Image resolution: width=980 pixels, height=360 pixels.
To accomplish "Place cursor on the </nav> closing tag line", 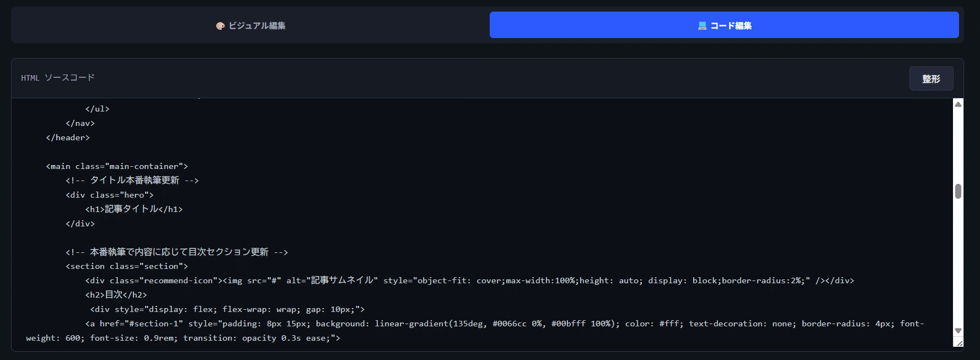I will (x=81, y=123).
